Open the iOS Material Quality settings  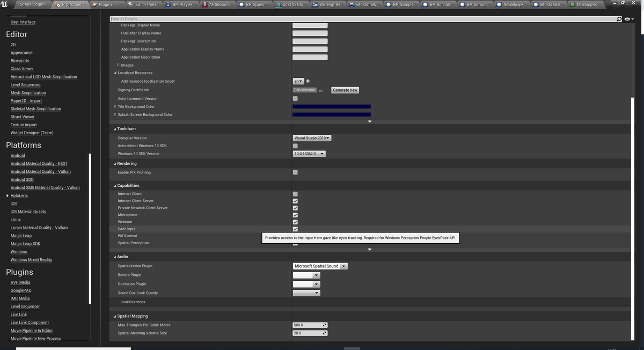point(28,212)
